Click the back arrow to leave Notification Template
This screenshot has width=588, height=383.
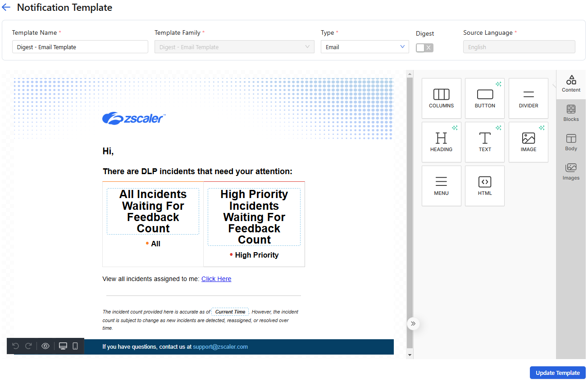(x=6, y=7)
